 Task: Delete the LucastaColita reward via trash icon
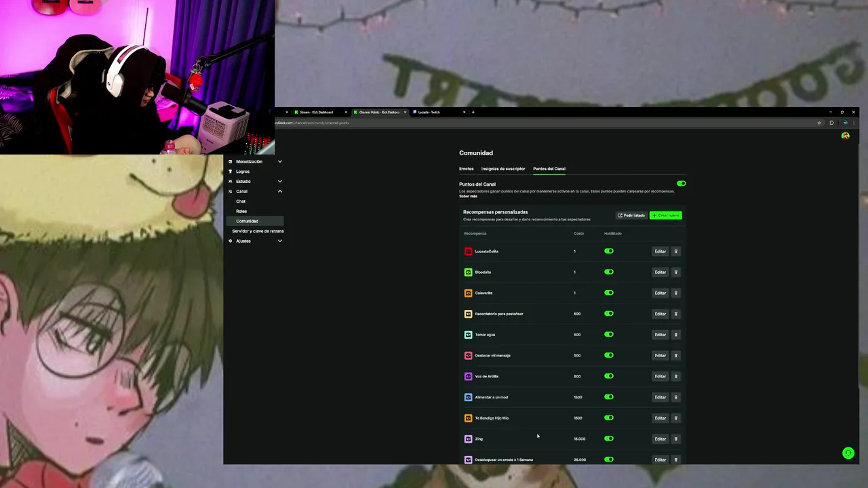coord(675,251)
